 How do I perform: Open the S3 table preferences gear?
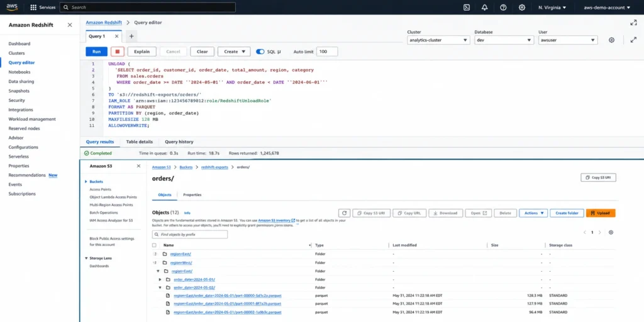click(611, 233)
